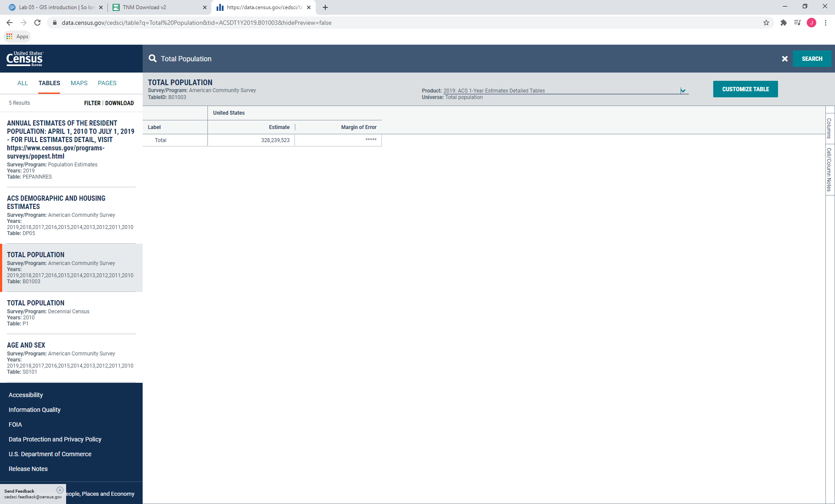The height and width of the screenshot is (504, 835).
Task: Open Total Population Decennial Census P1 result
Action: click(71, 313)
